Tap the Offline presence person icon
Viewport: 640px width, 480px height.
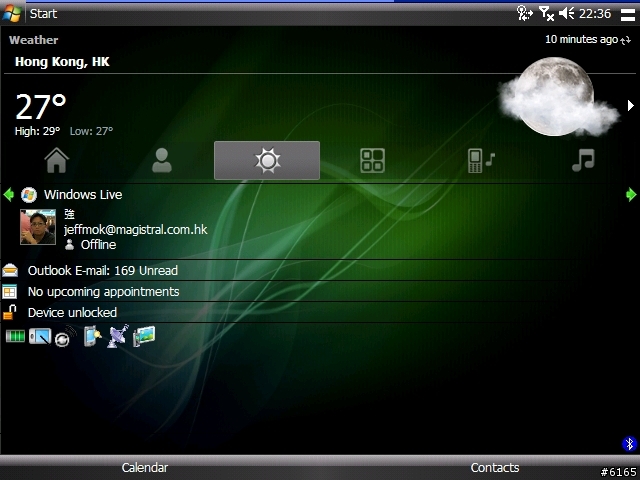(x=69, y=244)
